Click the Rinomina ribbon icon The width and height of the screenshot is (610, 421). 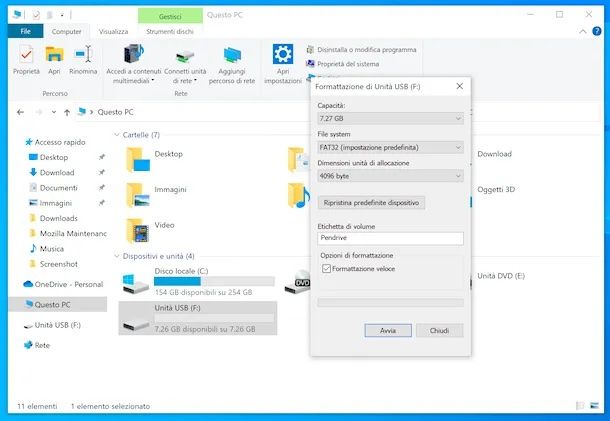click(x=83, y=55)
